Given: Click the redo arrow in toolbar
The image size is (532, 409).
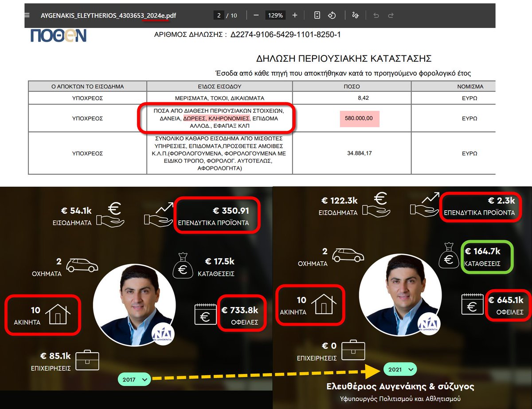Looking at the screenshot, I should click(391, 15).
